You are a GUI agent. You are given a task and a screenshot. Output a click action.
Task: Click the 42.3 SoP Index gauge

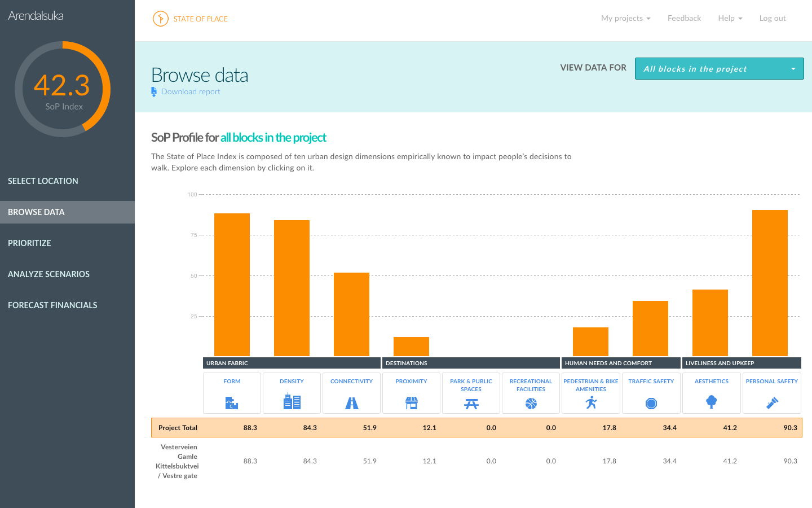pyautogui.click(x=63, y=89)
